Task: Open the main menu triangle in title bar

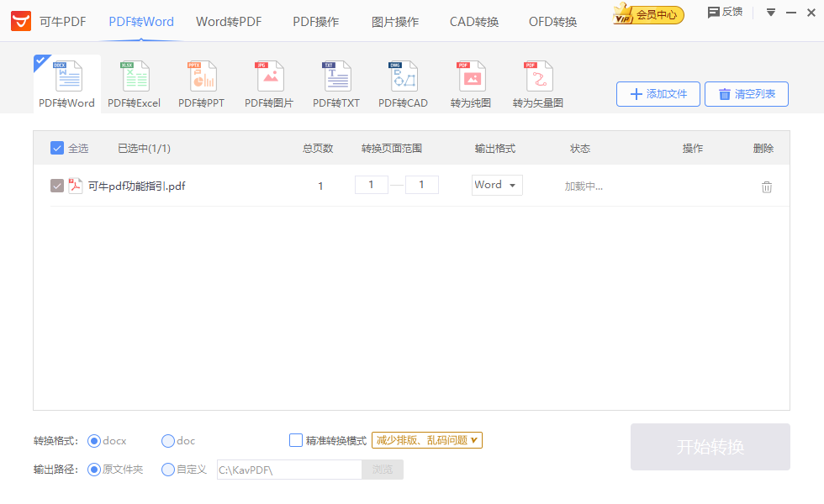Action: [771, 12]
